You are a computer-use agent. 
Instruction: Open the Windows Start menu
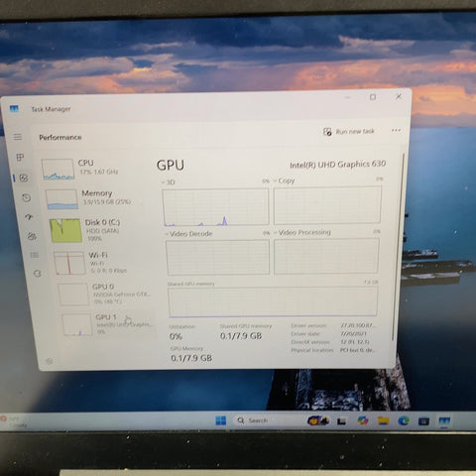click(220, 420)
